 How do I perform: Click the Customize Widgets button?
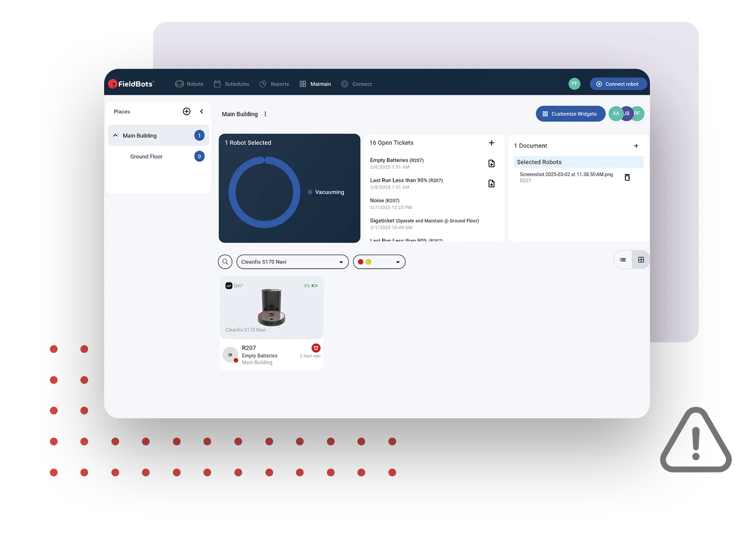pyautogui.click(x=571, y=114)
